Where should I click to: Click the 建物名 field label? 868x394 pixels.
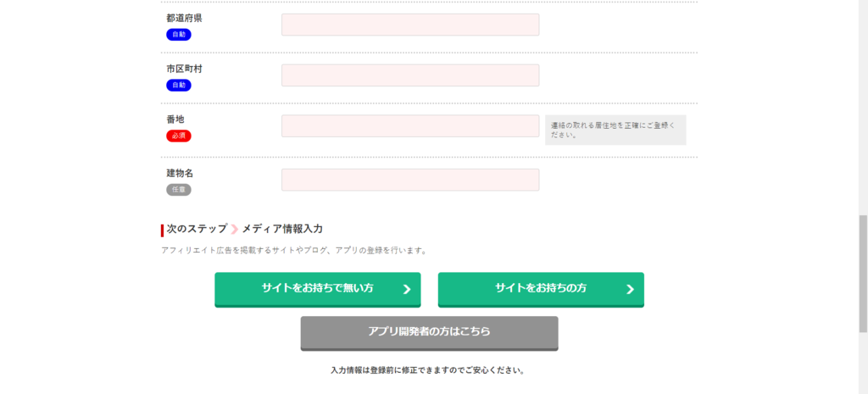[x=180, y=173]
